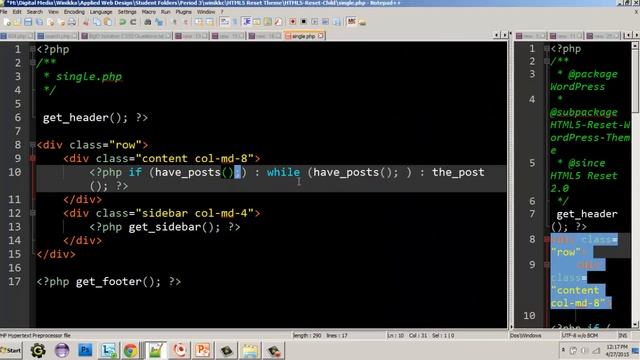Image resolution: width=640 pixels, height=360 pixels.
Task: Collapse the content div fold at line 9
Action: [33, 158]
